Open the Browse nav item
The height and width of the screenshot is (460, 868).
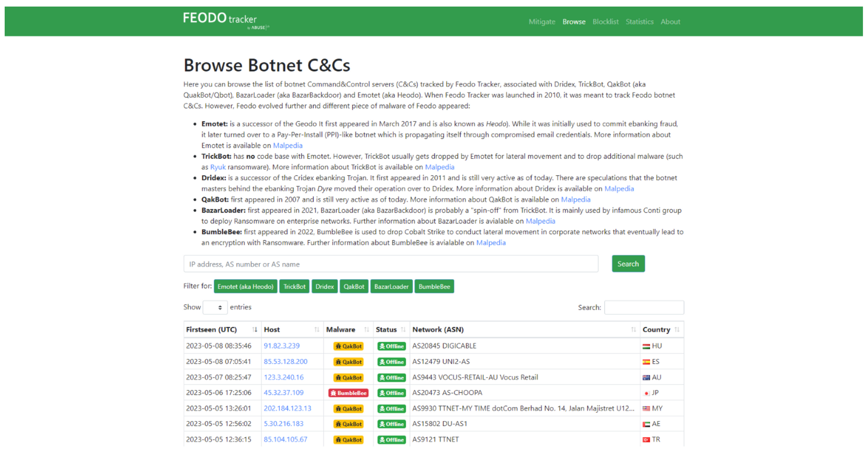coord(574,22)
